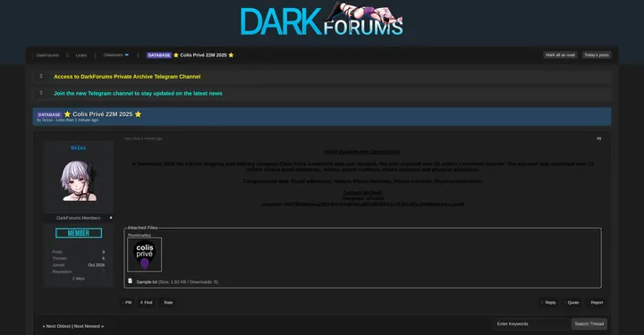This screenshot has height=335, width=644.
Task: Click the file icon beside Sample.txt
Action: 131,281
